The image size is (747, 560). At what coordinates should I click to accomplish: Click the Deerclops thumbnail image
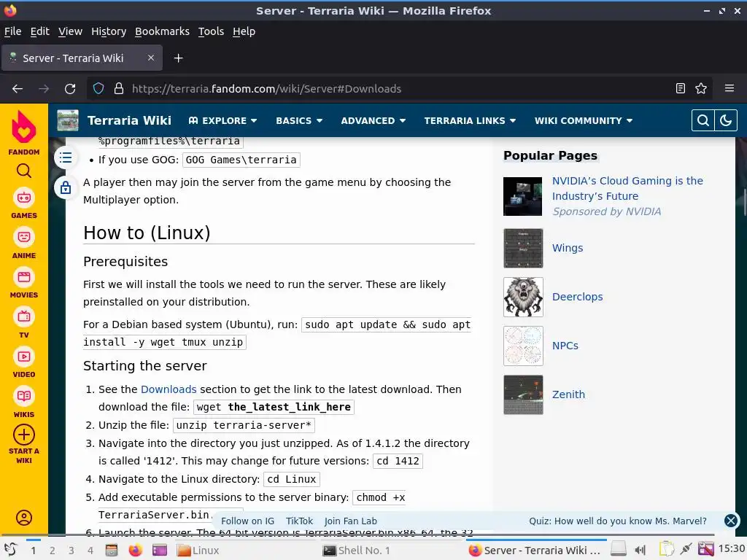coord(523,297)
